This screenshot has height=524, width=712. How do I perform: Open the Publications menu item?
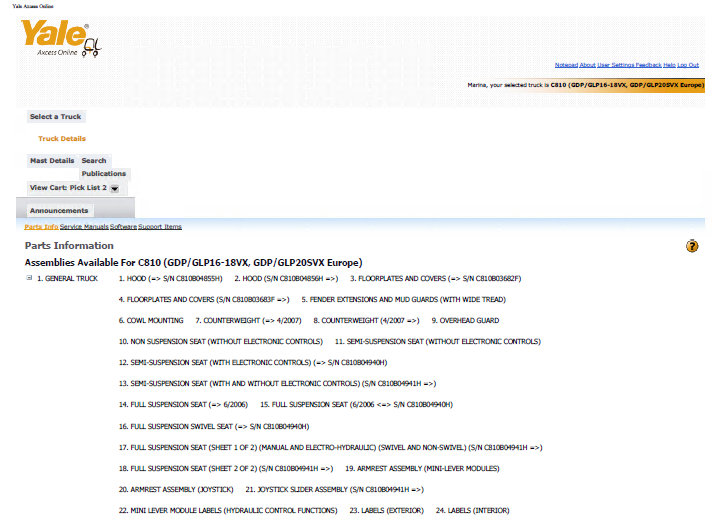point(104,173)
